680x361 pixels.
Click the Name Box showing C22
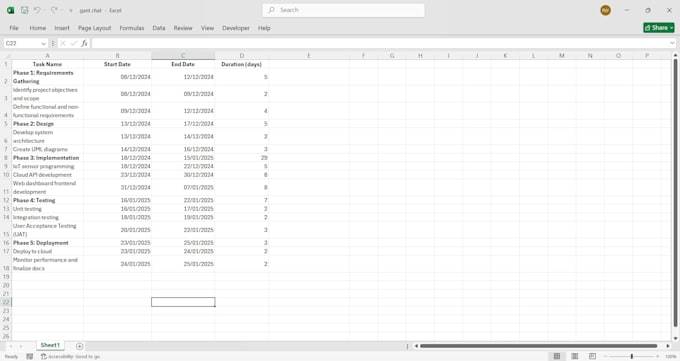[x=23, y=43]
